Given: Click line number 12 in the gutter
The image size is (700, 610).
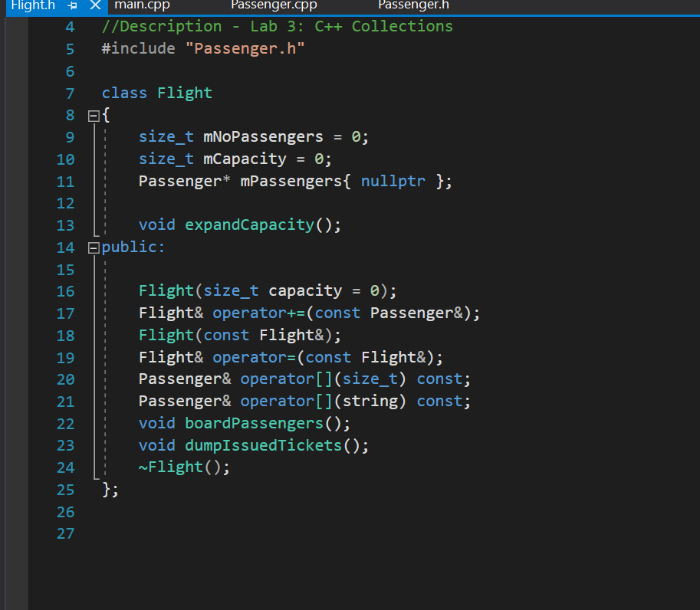Looking at the screenshot, I should click(65, 204).
